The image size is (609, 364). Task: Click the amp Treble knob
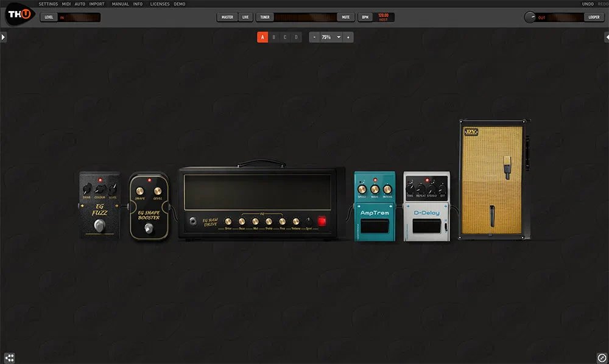[x=269, y=221]
